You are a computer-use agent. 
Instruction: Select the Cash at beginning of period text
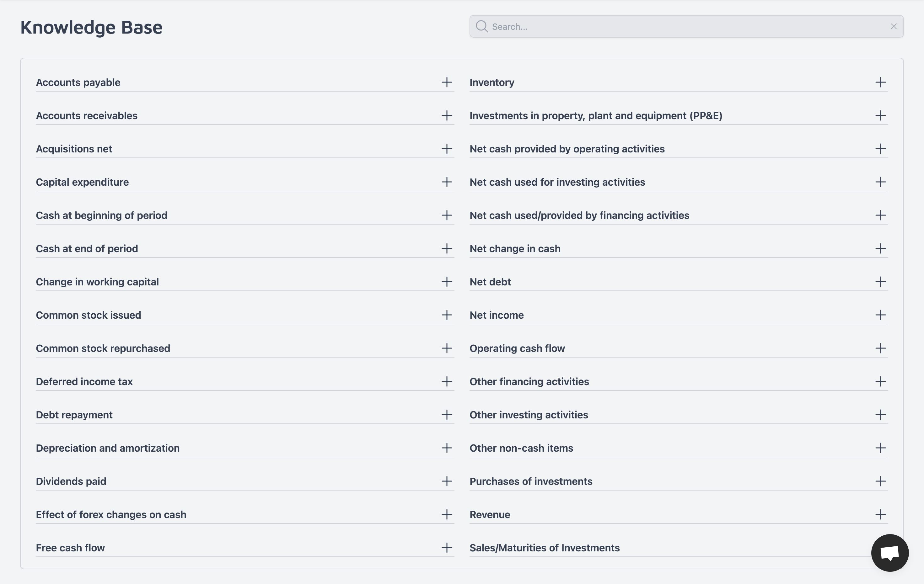tap(102, 215)
